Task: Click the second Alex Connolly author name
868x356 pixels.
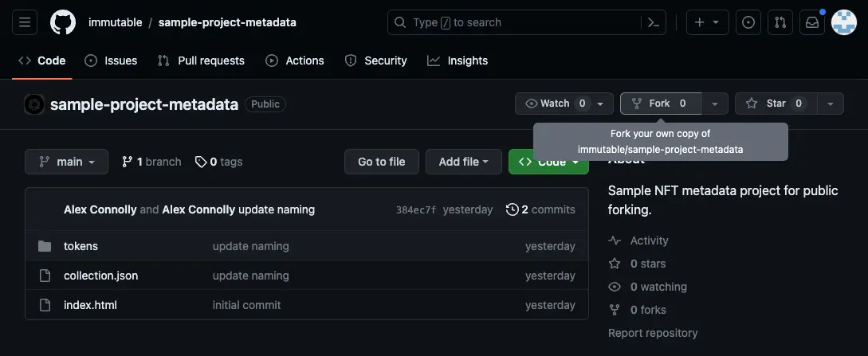Action: click(198, 209)
